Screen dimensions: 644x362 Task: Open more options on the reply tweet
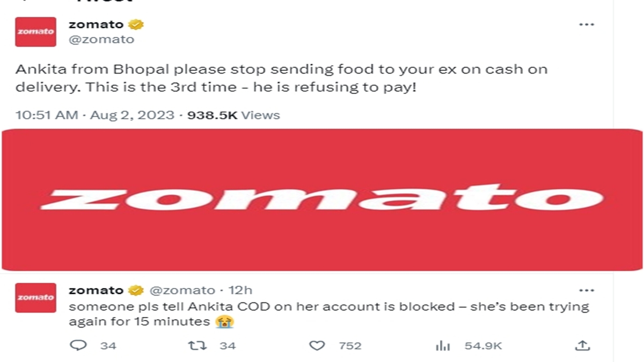(586, 290)
